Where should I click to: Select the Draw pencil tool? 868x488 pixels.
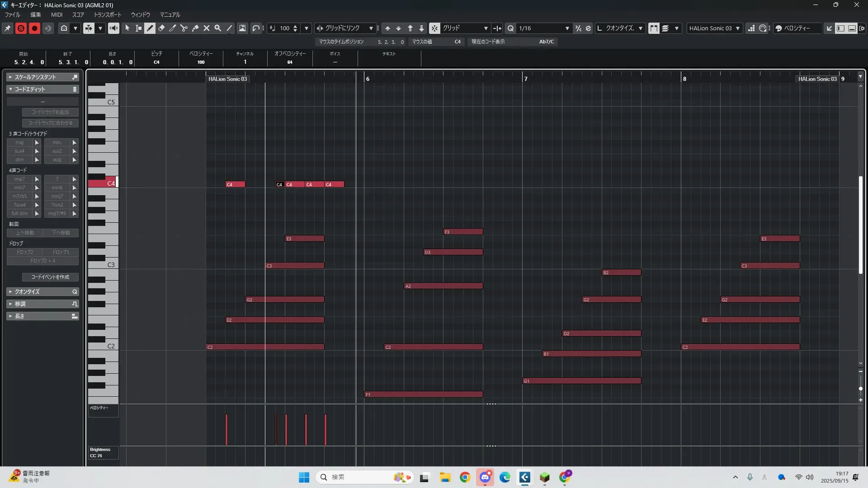pyautogui.click(x=150, y=28)
